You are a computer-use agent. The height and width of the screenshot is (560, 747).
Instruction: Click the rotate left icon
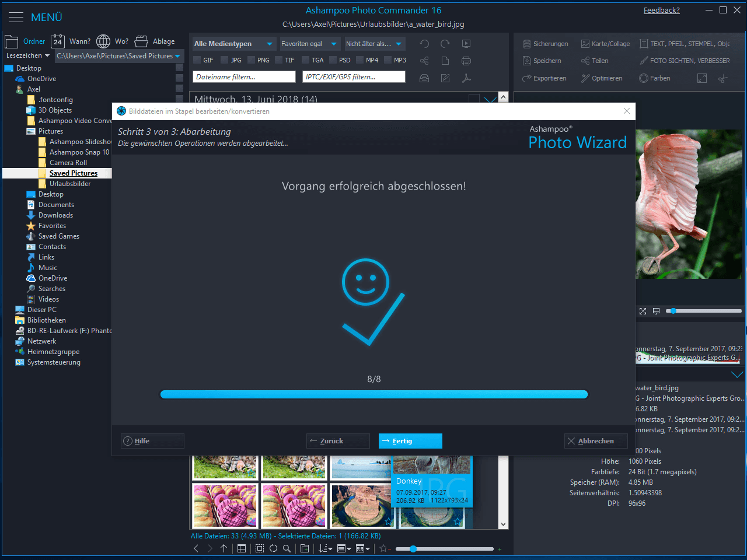pyautogui.click(x=424, y=44)
